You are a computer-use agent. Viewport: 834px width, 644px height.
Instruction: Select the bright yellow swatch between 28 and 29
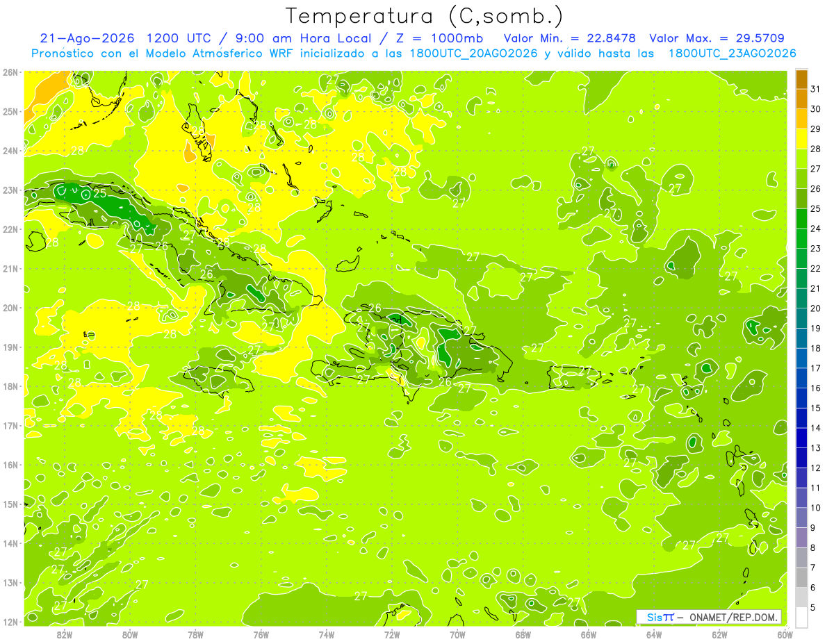801,139
